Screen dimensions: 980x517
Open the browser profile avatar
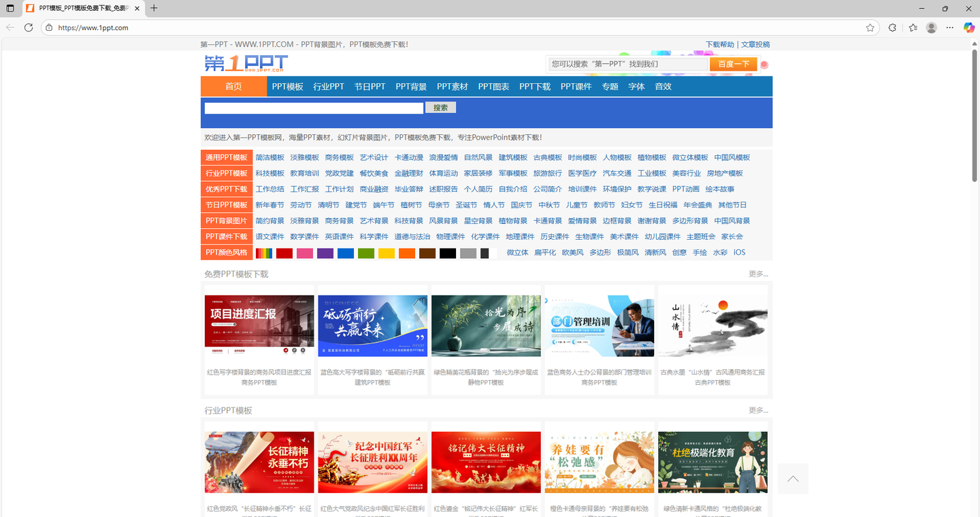(x=932, y=28)
